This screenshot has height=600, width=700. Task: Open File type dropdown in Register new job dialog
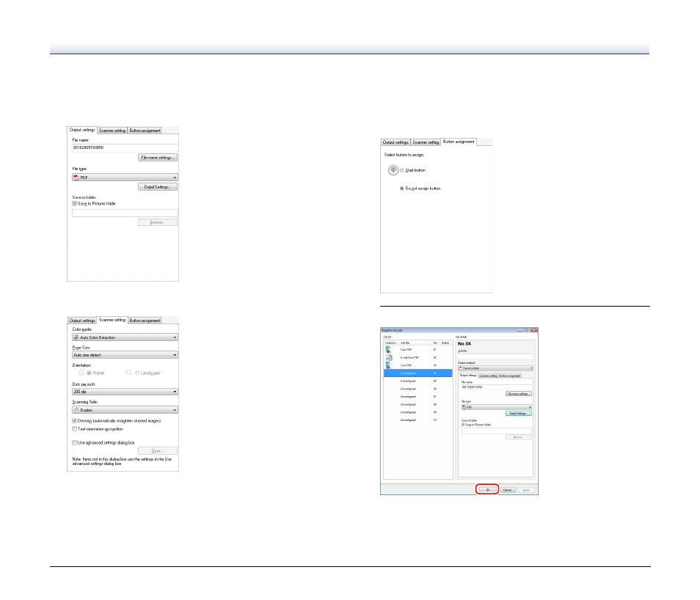point(497,407)
